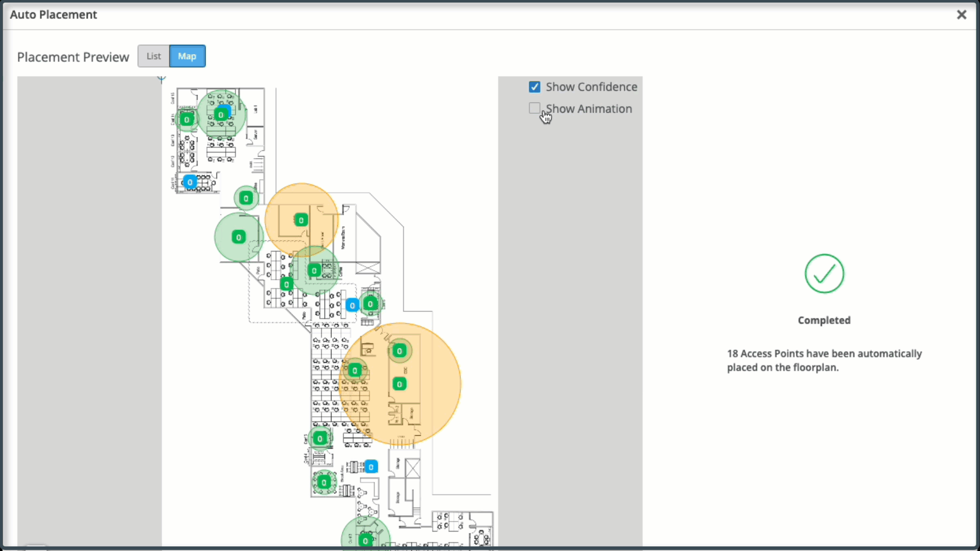The image size is (980, 551).
Task: Select the Map view tab
Action: point(187,56)
